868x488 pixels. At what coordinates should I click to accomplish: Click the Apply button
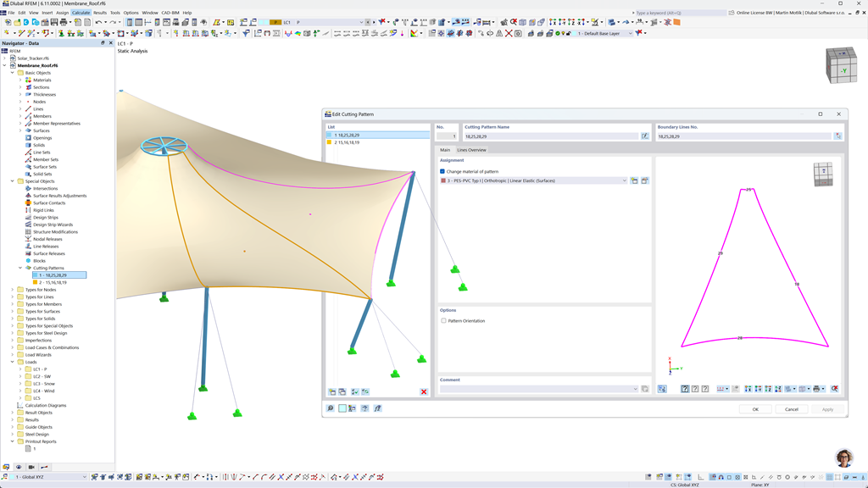point(827,409)
